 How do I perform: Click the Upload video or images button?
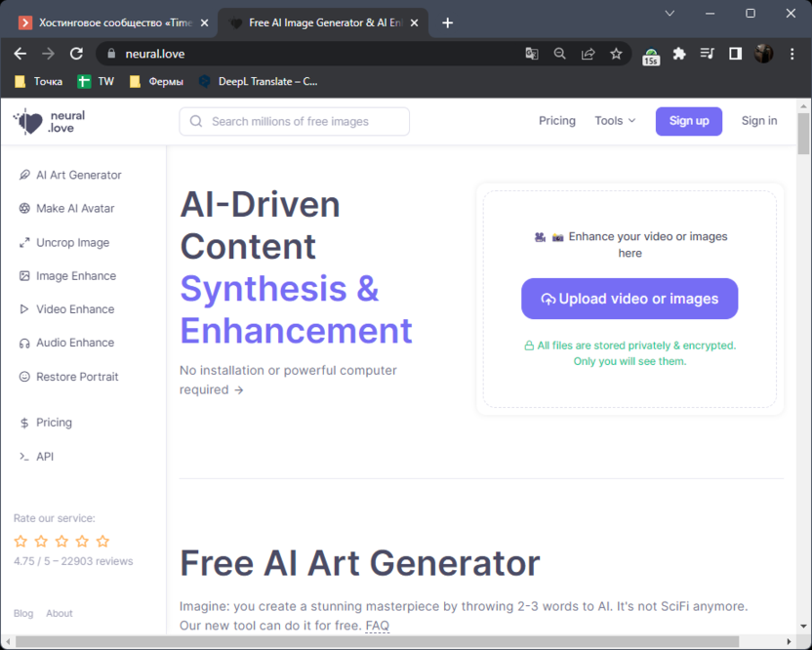629,299
